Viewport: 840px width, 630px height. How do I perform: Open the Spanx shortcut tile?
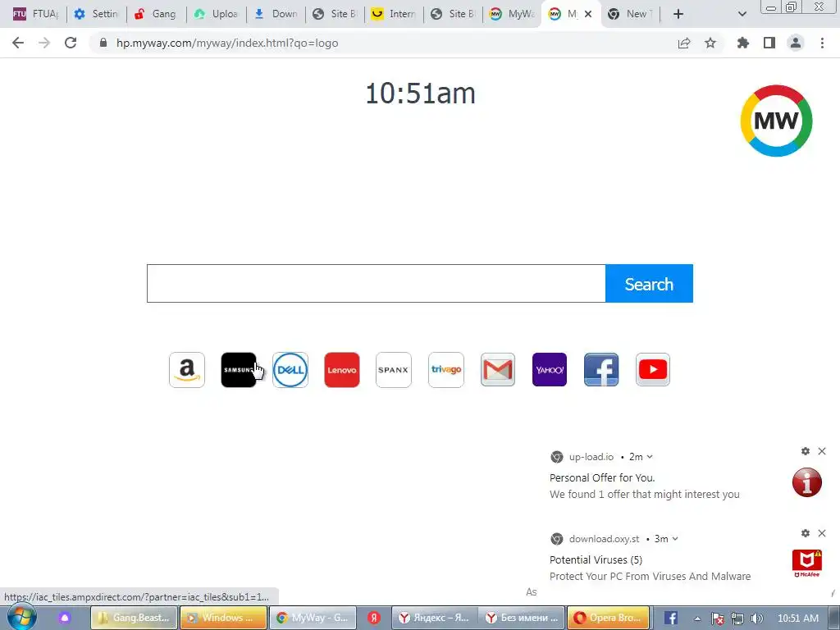click(394, 370)
